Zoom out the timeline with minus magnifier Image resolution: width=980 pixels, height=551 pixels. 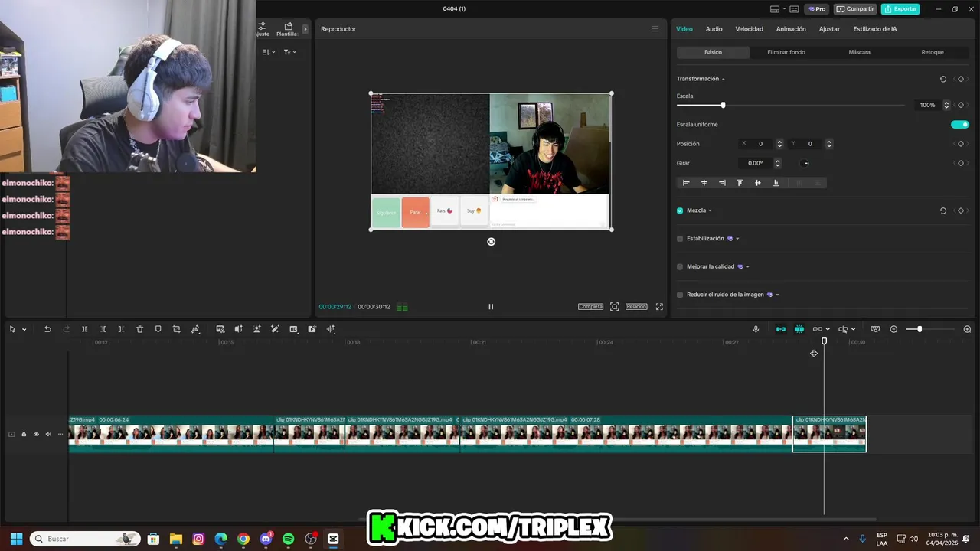(x=893, y=329)
